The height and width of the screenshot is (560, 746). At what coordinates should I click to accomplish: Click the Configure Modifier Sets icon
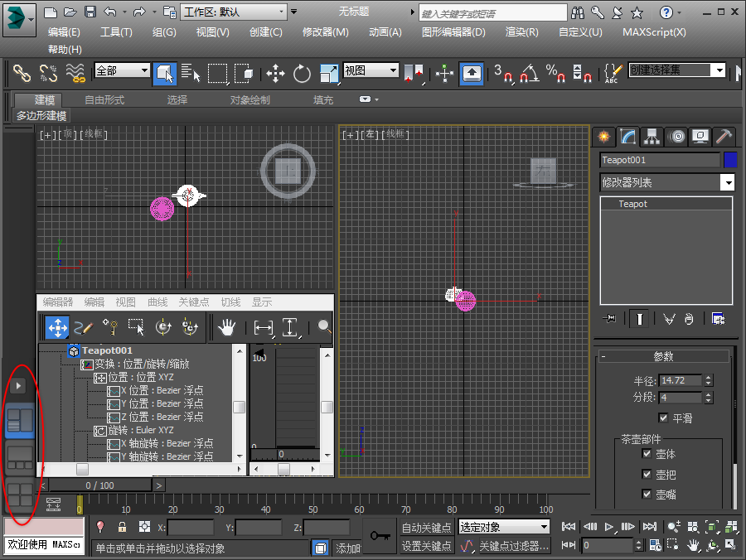point(718,318)
